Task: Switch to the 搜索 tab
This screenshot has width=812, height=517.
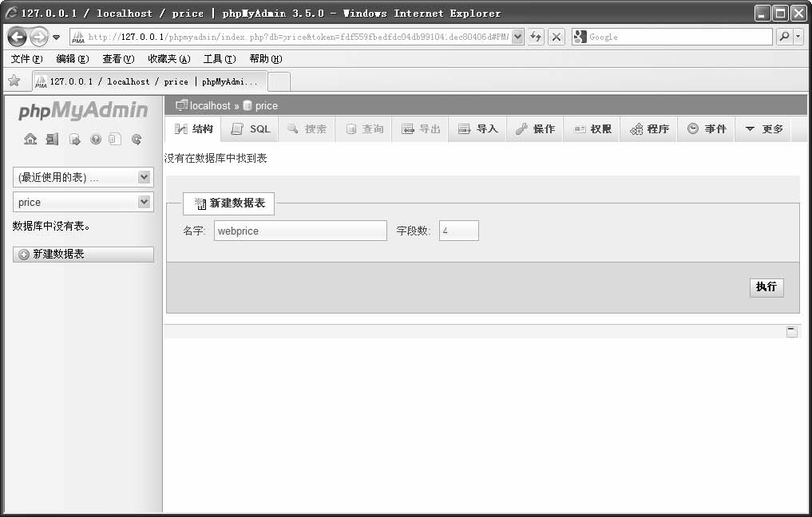Action: click(307, 129)
